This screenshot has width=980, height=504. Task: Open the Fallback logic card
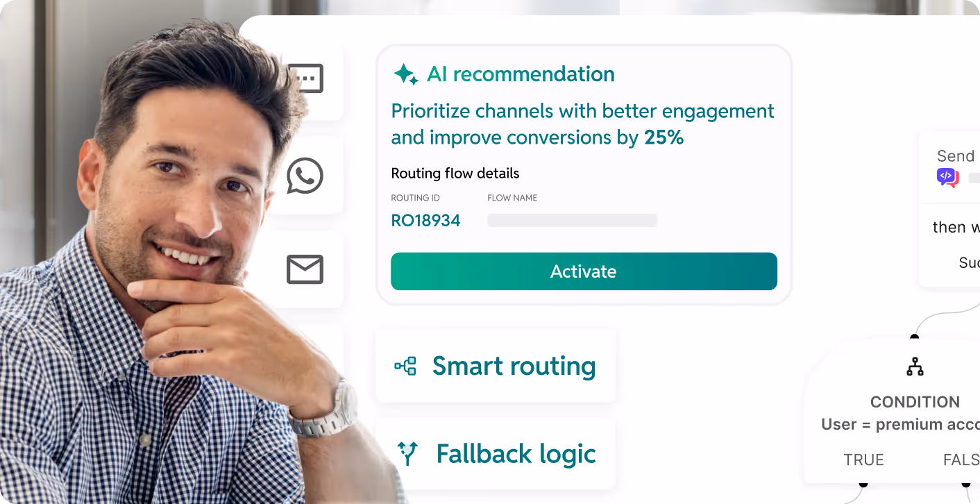pyautogui.click(x=496, y=454)
